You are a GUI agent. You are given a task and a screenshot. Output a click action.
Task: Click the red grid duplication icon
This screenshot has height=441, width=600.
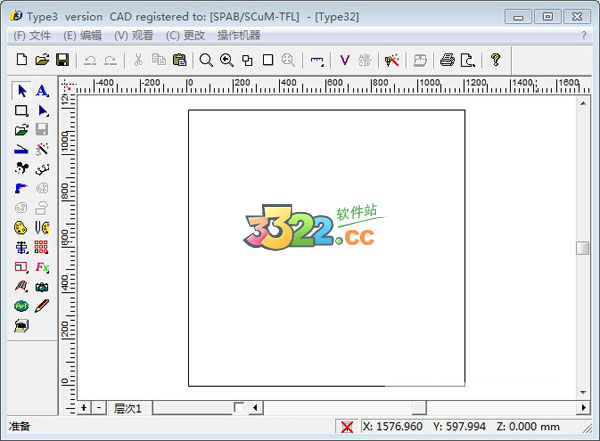point(41,247)
